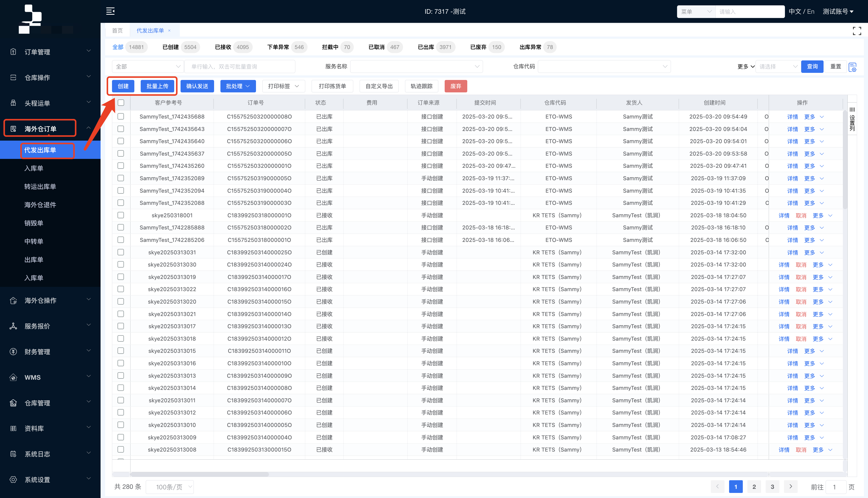This screenshot has height=498, width=868.
Task: Filter by 已接收 status tab
Action: pyautogui.click(x=233, y=47)
